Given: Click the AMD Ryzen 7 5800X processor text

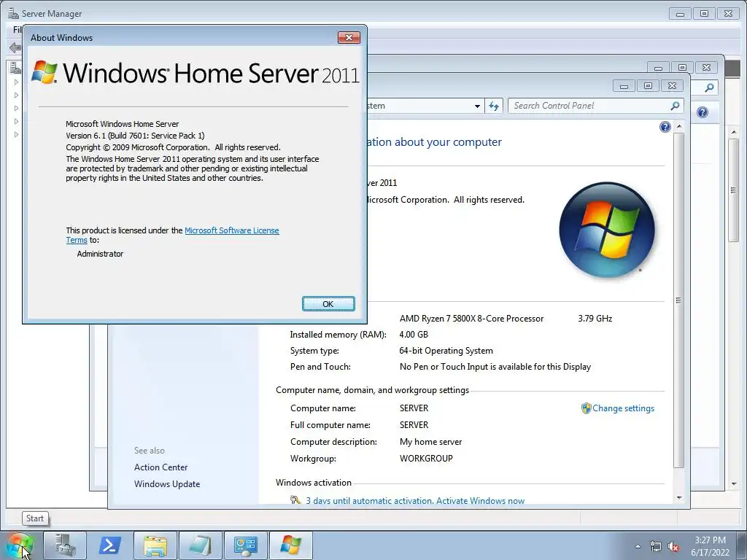Looking at the screenshot, I should [x=471, y=319].
